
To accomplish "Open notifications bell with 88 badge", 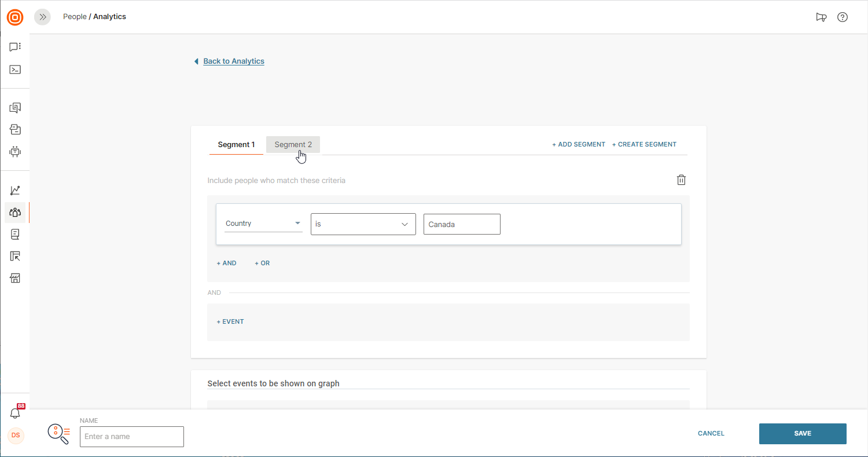I will coord(15,413).
